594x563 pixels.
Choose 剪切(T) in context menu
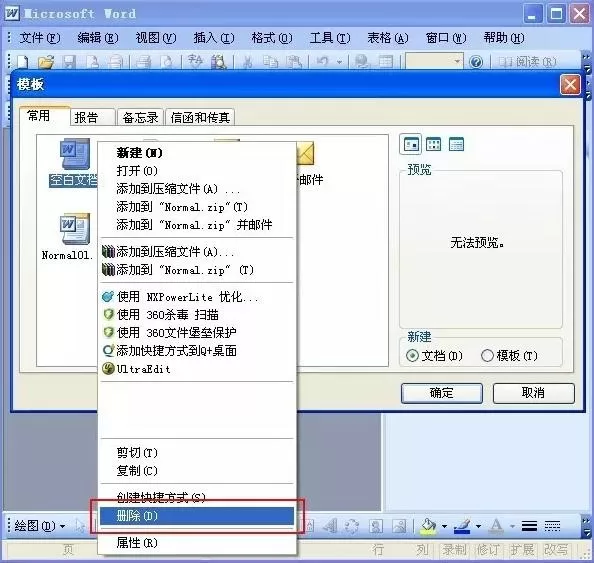click(x=197, y=453)
